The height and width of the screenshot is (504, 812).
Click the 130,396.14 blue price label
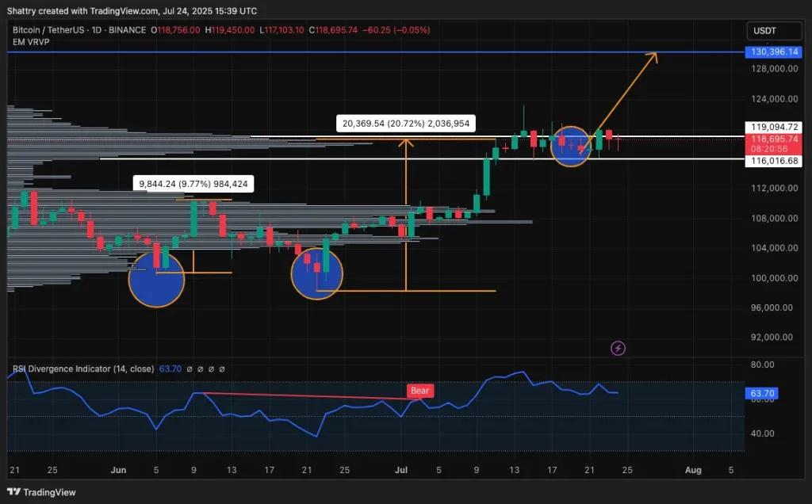click(776, 52)
